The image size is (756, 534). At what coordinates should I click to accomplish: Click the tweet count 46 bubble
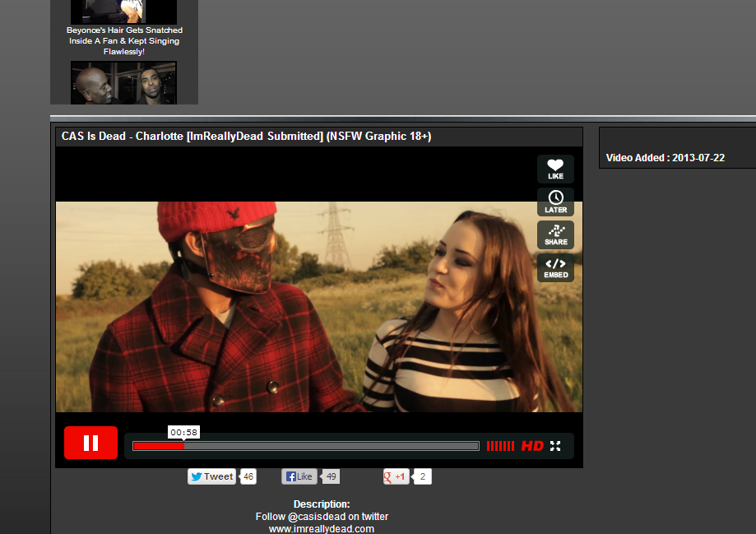248,476
